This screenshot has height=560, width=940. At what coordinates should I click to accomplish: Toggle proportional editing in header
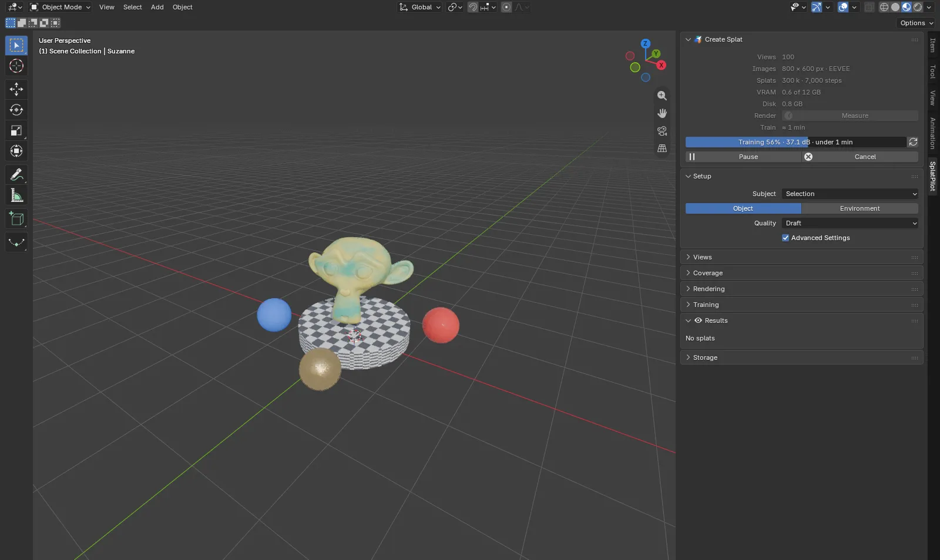tap(506, 7)
